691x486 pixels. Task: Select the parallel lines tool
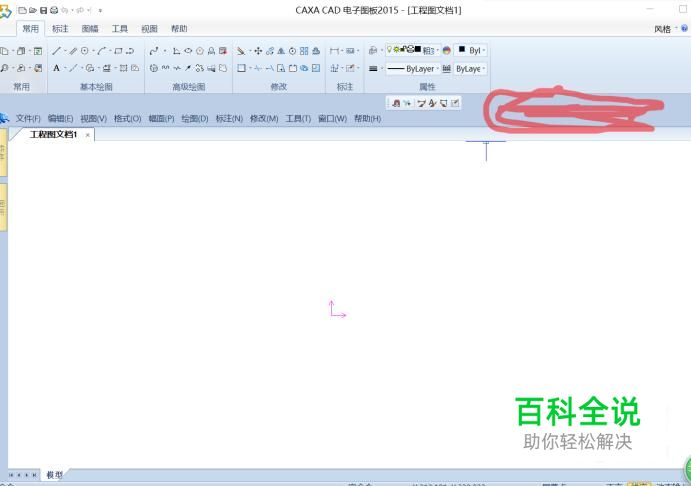point(73,51)
